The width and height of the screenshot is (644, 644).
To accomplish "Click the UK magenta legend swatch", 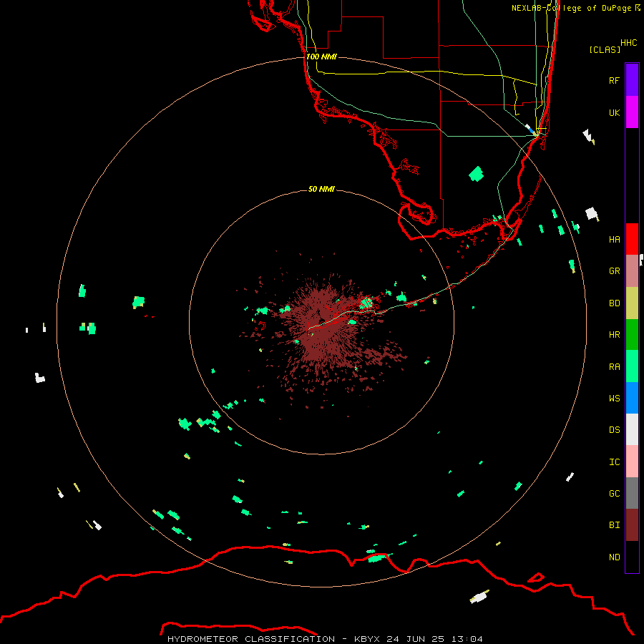I will coord(632,112).
